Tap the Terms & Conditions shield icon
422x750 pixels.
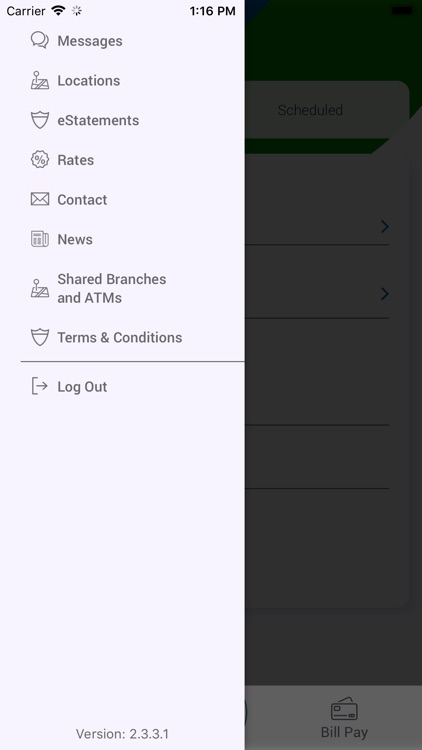pyautogui.click(x=40, y=337)
